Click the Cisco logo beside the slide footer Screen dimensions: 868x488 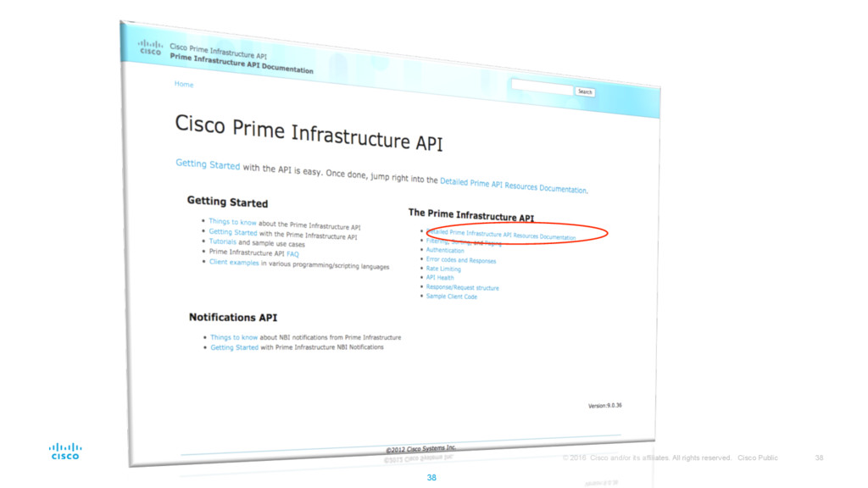click(x=65, y=452)
